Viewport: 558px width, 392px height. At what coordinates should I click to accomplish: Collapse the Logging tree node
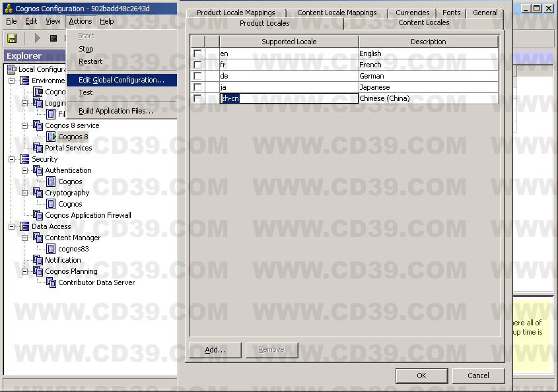click(x=25, y=103)
